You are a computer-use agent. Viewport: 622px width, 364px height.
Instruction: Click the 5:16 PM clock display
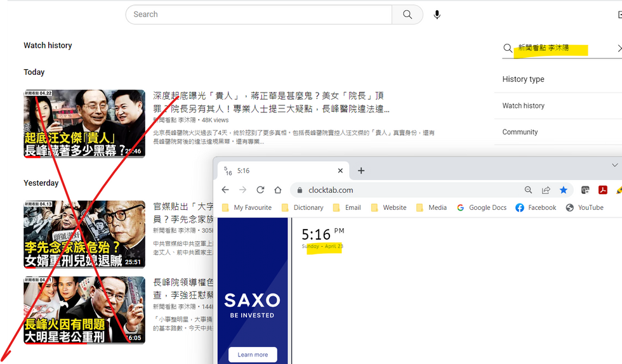(322, 234)
